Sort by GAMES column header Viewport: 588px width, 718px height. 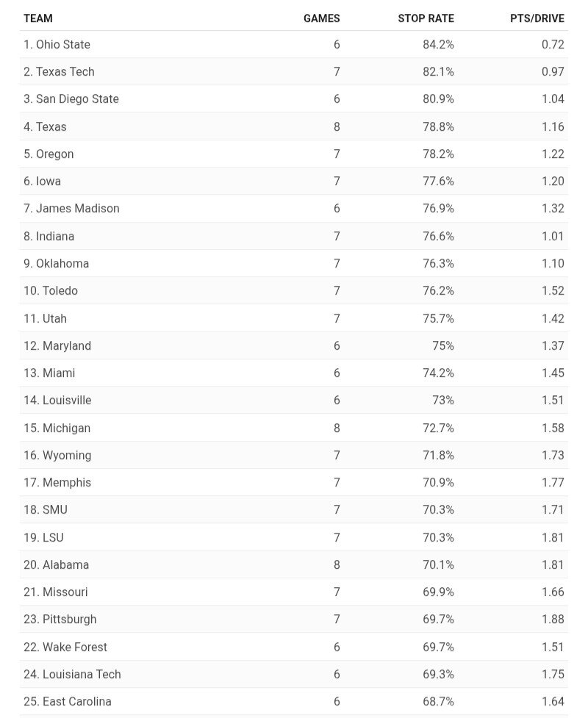tap(321, 18)
